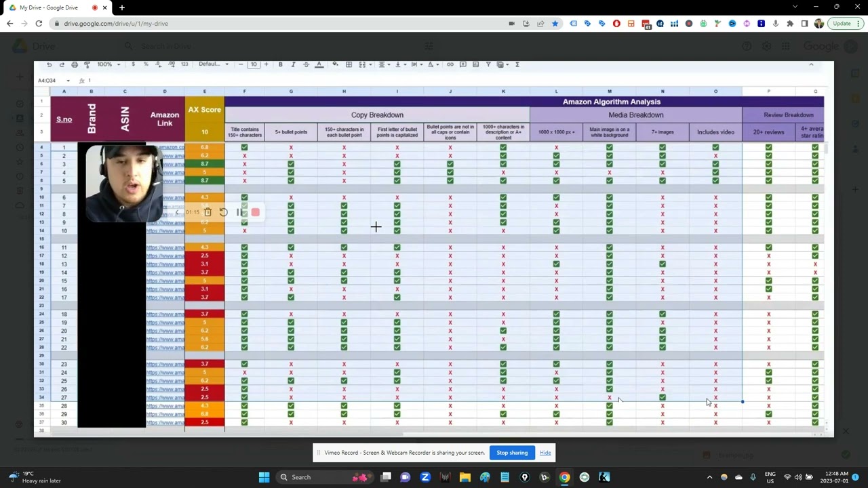Open the name box dropdown next to A4:O34
The height and width of the screenshot is (488, 868).
pyautogui.click(x=68, y=81)
